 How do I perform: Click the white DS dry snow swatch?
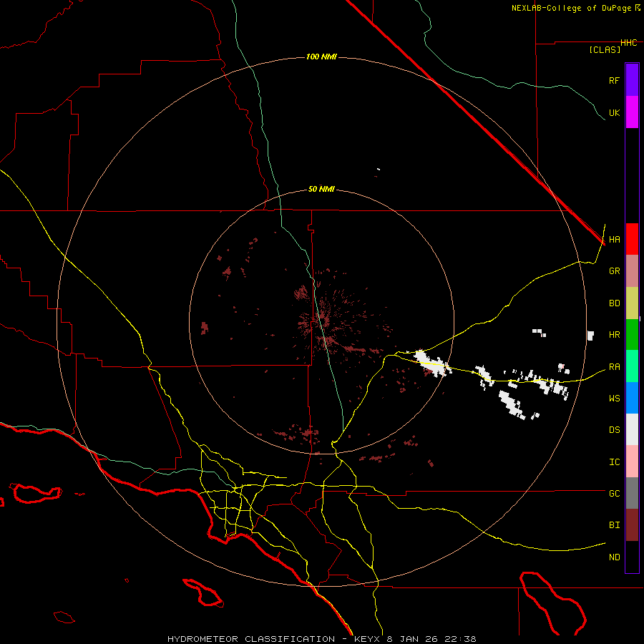tap(632, 429)
